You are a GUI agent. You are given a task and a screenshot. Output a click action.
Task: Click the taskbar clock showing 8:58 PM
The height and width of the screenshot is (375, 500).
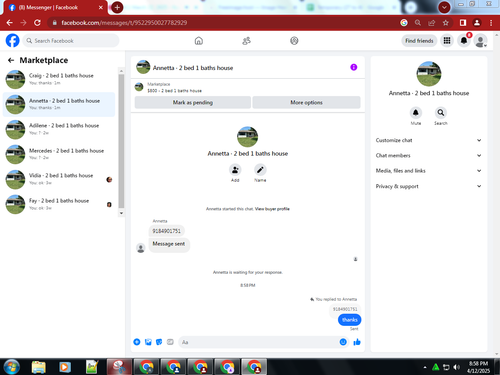[478, 367]
